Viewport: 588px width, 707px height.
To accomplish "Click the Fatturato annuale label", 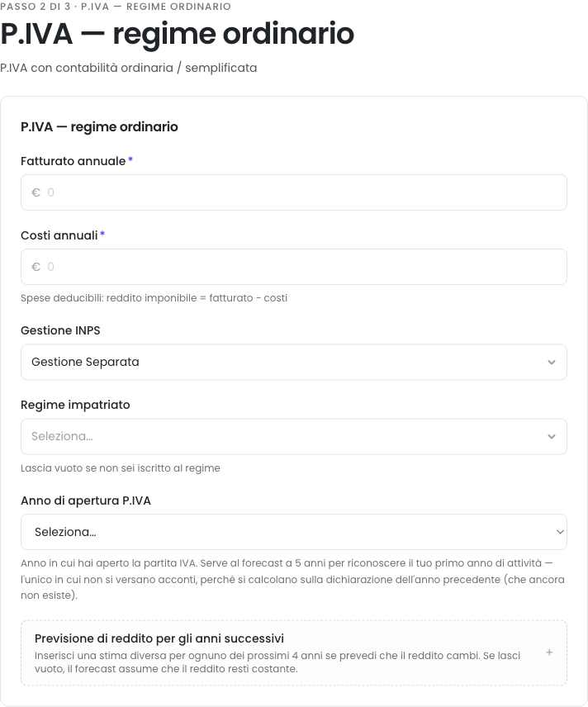I will coord(73,161).
